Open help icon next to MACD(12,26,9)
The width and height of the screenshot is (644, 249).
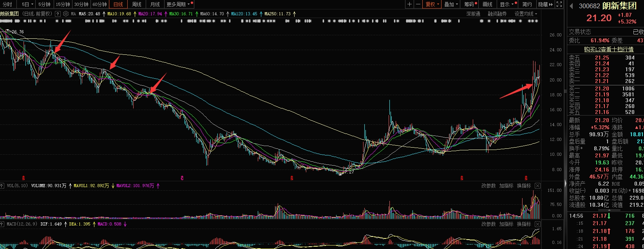[x=2, y=224]
